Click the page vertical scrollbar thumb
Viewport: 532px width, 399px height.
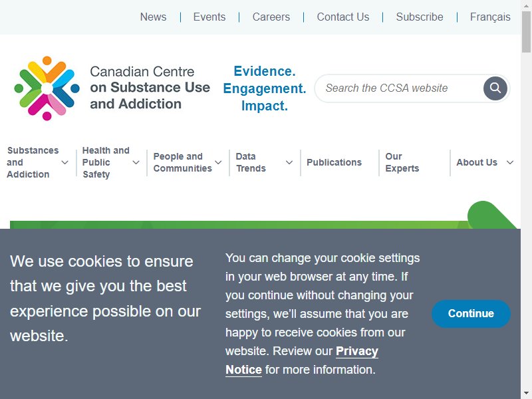point(526,32)
